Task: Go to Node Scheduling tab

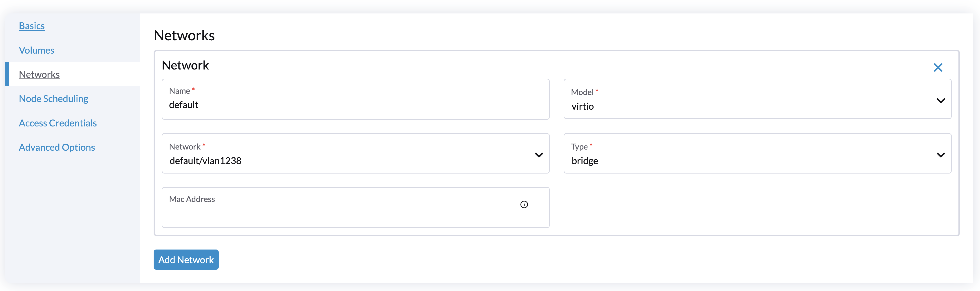Action: click(x=54, y=99)
